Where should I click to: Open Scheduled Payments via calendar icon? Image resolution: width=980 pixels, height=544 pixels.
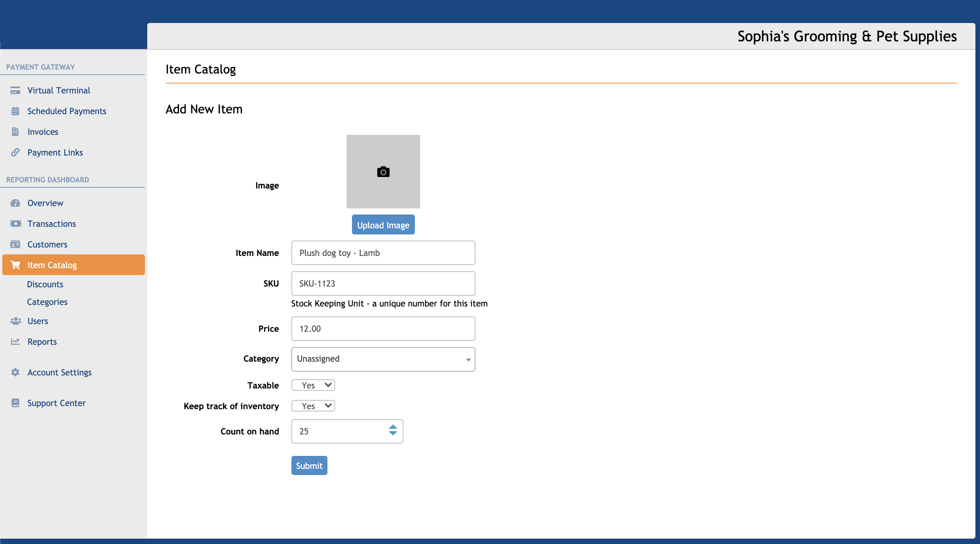tap(15, 111)
